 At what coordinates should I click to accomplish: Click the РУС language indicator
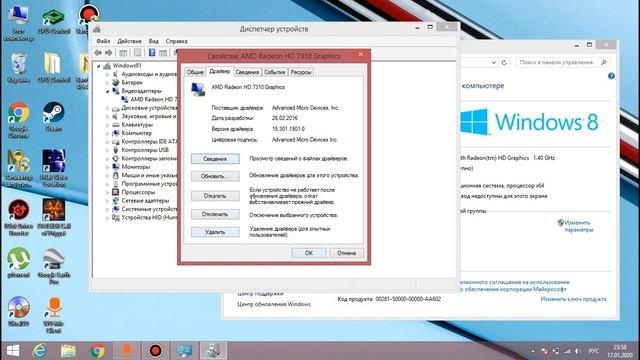click(x=593, y=351)
